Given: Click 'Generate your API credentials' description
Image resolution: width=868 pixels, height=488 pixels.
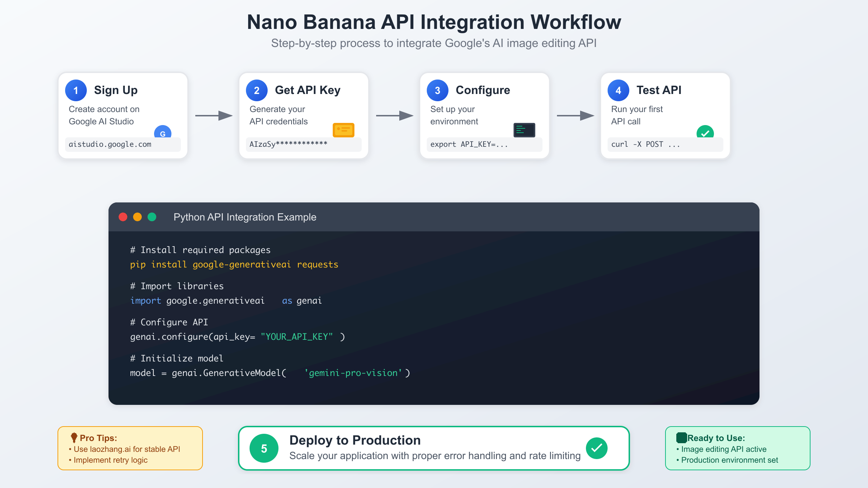Looking at the screenshot, I should coord(278,115).
